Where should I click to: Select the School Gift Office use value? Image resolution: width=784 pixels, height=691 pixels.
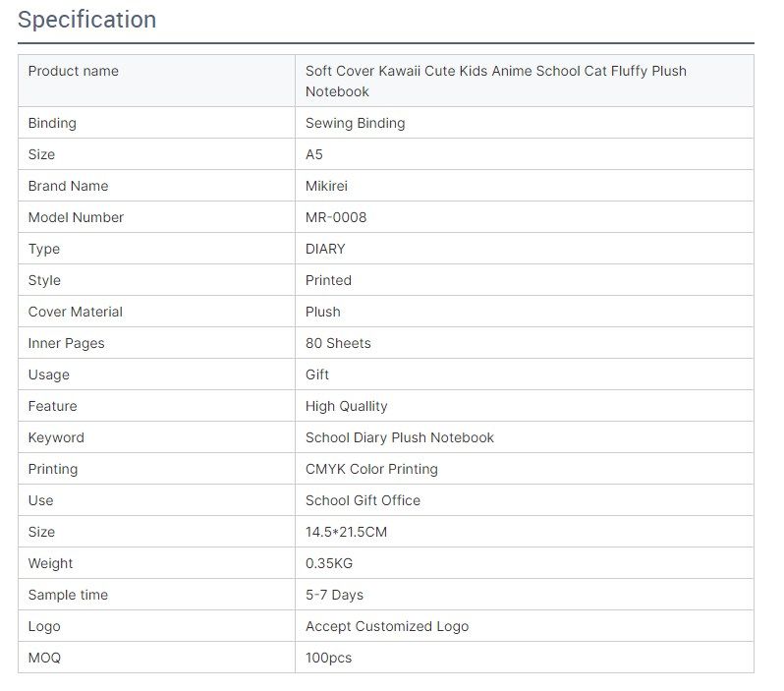pyautogui.click(x=363, y=500)
